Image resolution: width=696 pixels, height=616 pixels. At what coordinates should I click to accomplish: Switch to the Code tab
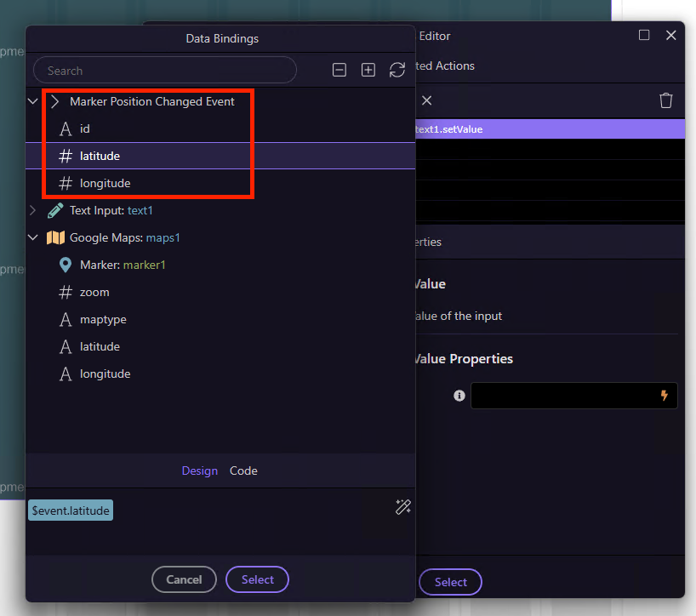click(x=243, y=471)
